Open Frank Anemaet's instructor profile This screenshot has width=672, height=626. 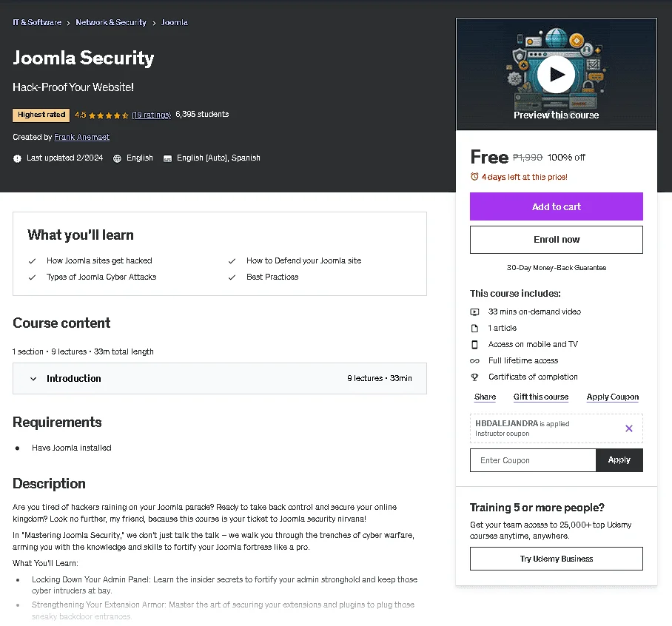click(82, 137)
